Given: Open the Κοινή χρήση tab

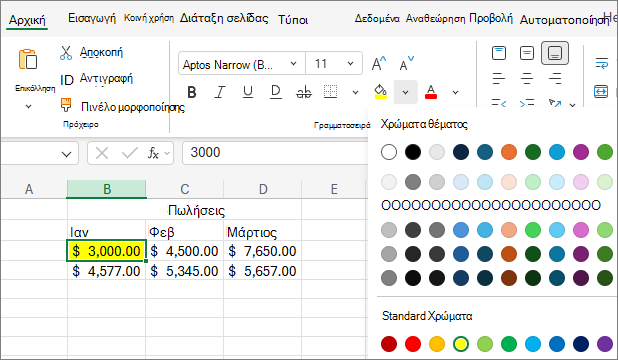Looking at the screenshot, I should pos(149,18).
